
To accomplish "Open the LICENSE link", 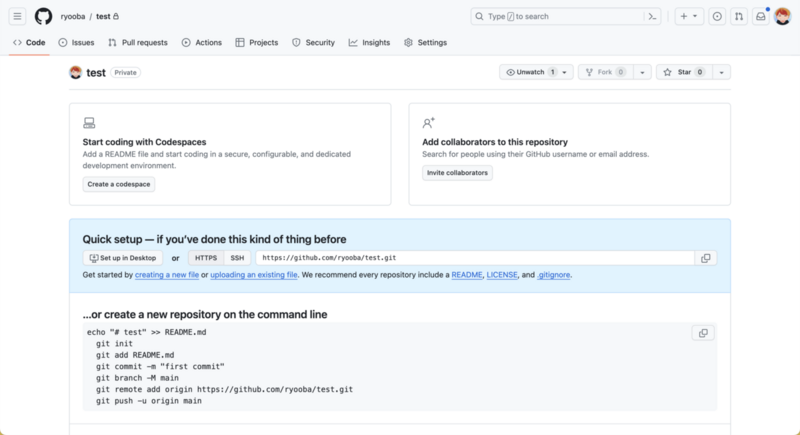I will click(502, 275).
